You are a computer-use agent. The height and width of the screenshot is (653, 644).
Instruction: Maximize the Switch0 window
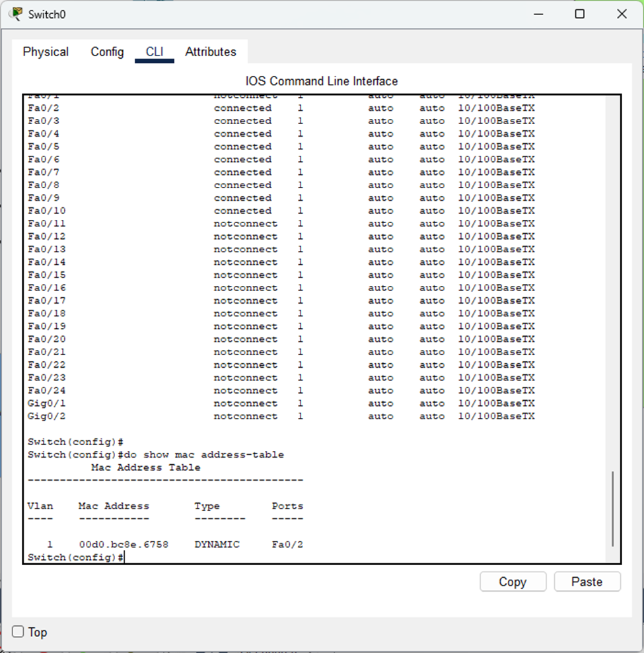tap(579, 14)
